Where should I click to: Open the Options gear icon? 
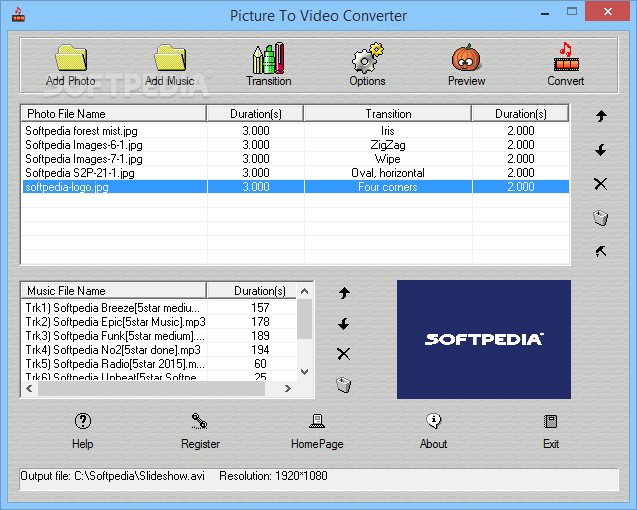point(368,58)
